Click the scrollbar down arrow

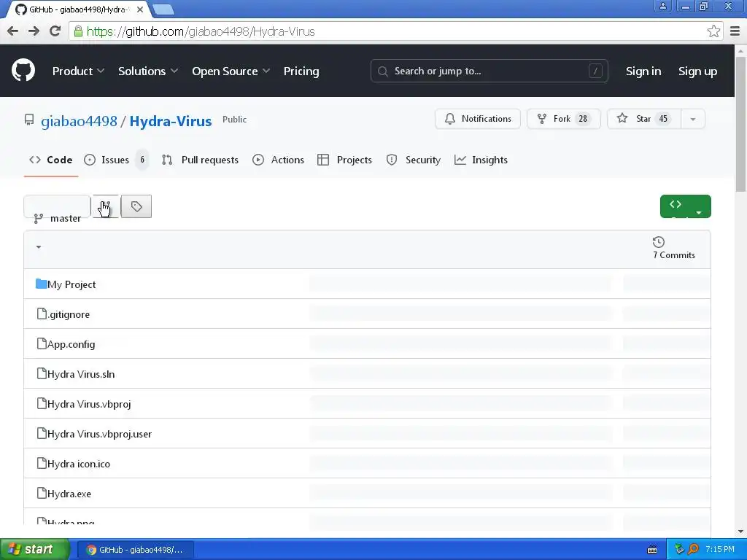tap(741, 531)
